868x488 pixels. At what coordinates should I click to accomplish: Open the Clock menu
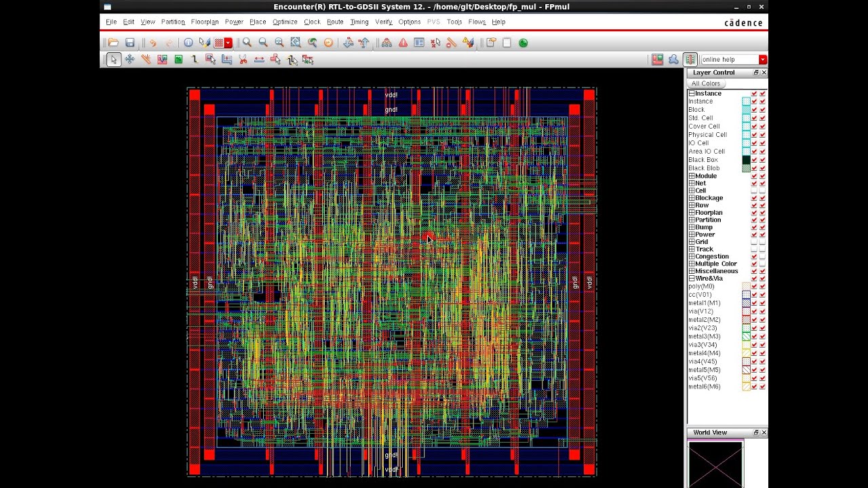(312, 22)
